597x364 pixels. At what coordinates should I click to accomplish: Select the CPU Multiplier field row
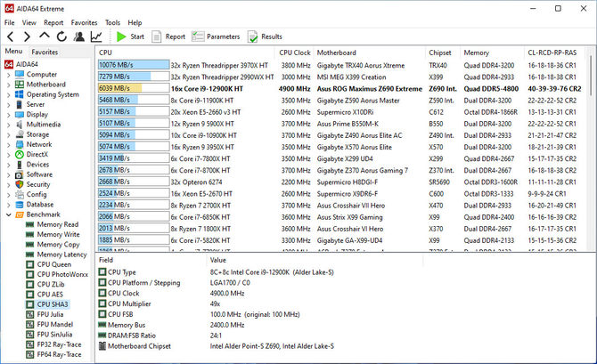point(259,303)
